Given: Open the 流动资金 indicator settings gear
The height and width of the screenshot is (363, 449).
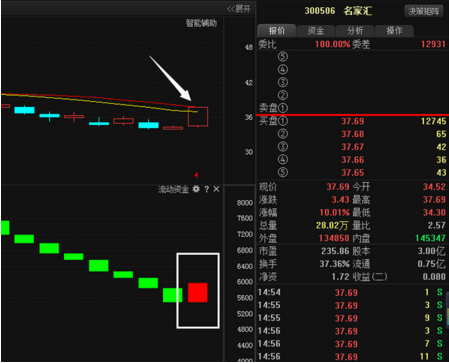Looking at the screenshot, I should coord(196,189).
